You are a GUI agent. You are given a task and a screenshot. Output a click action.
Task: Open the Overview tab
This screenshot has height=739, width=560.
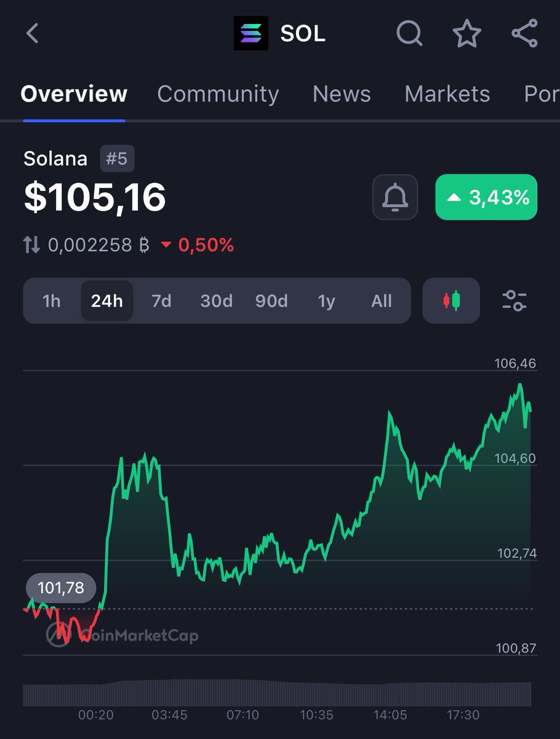(x=74, y=94)
